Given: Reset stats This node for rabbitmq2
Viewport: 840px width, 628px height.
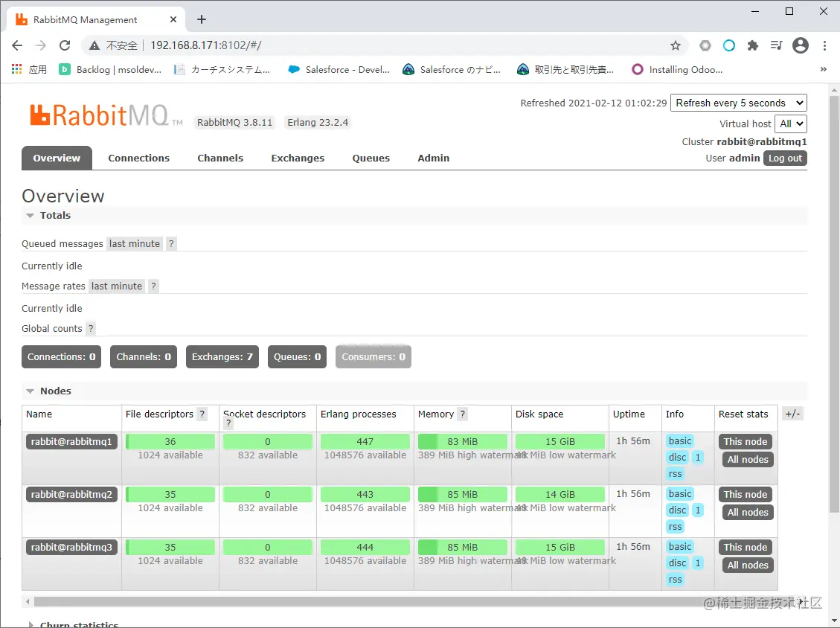Looking at the screenshot, I should tap(746, 495).
